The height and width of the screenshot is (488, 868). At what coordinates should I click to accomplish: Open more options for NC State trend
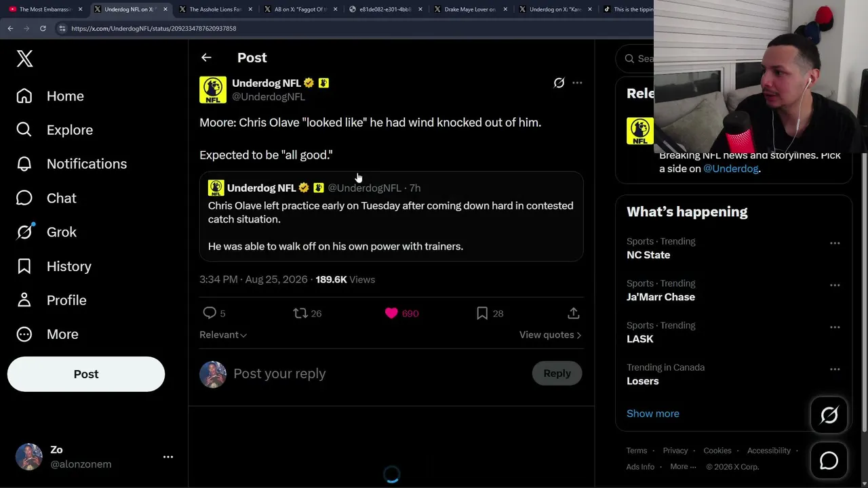[x=835, y=243]
